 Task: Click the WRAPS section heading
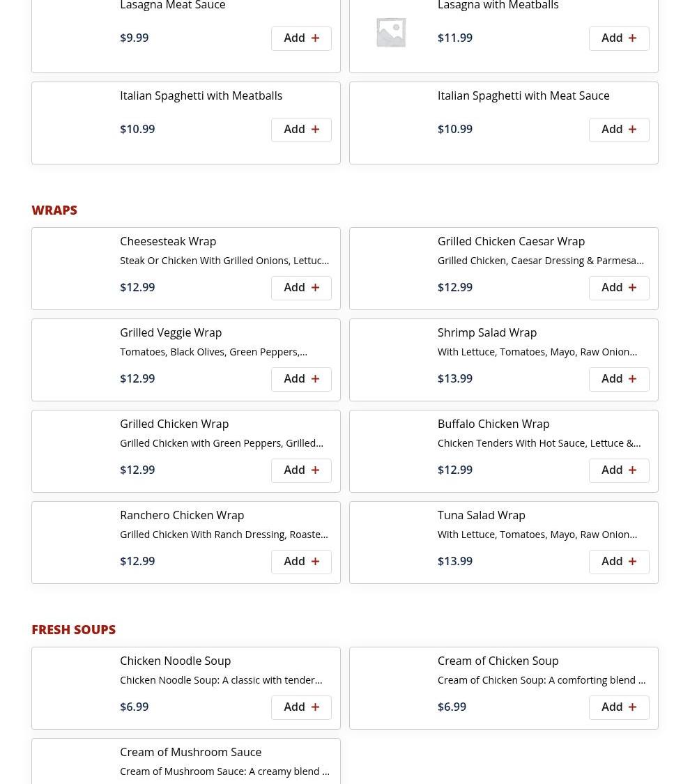pyautogui.click(x=54, y=210)
